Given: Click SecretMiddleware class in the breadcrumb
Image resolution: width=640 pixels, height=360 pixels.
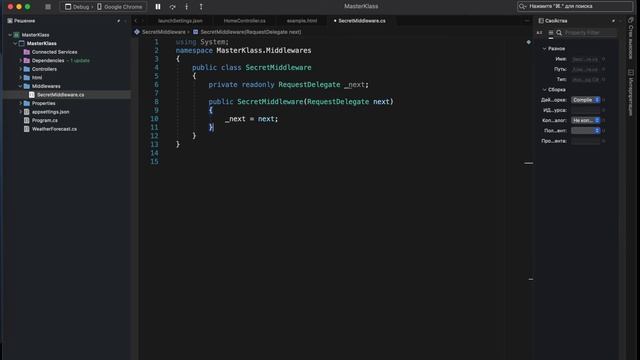Looking at the screenshot, I should [163, 32].
